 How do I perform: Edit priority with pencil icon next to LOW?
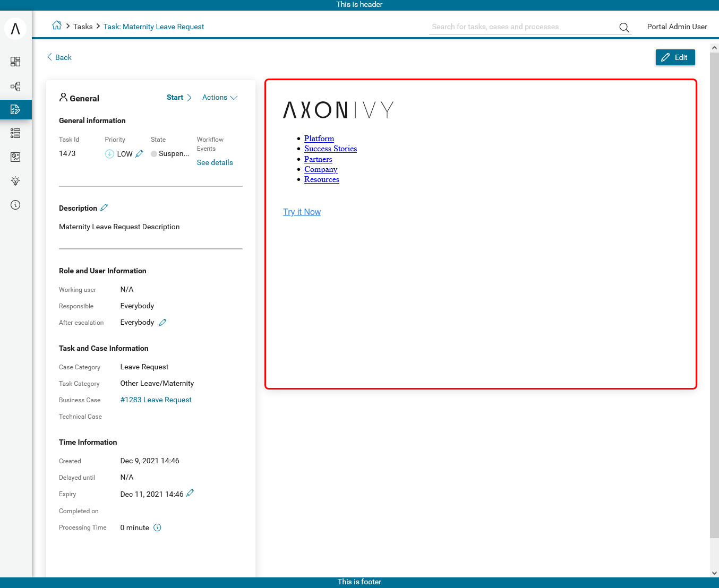(139, 153)
